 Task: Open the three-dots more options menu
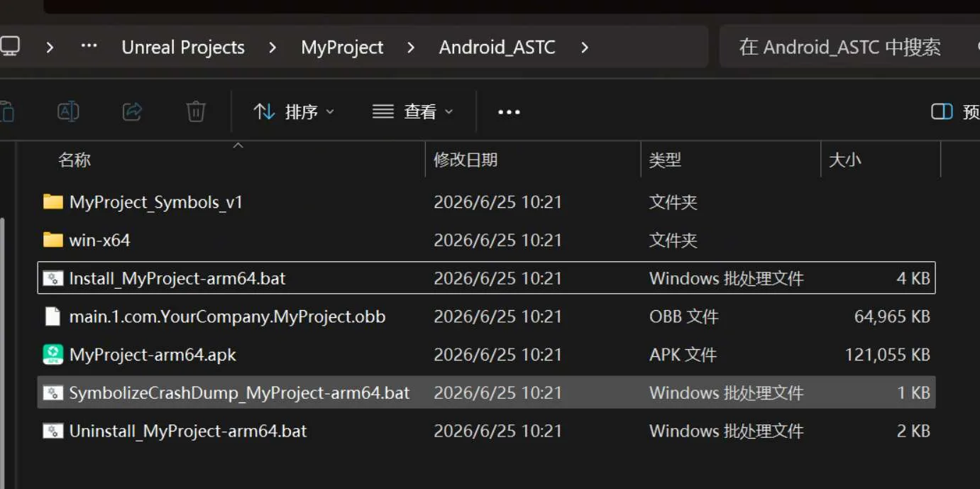(x=510, y=112)
